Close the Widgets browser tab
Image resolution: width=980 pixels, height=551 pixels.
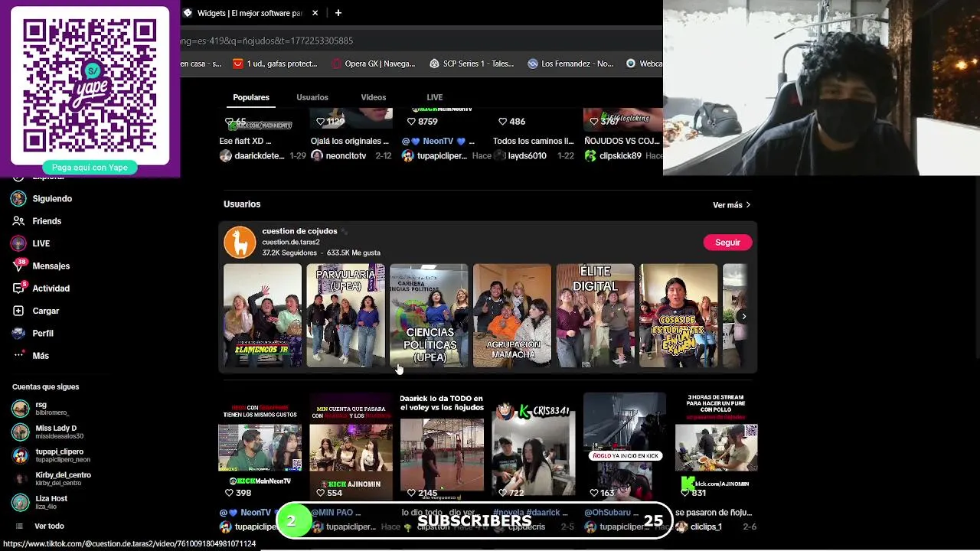(315, 13)
